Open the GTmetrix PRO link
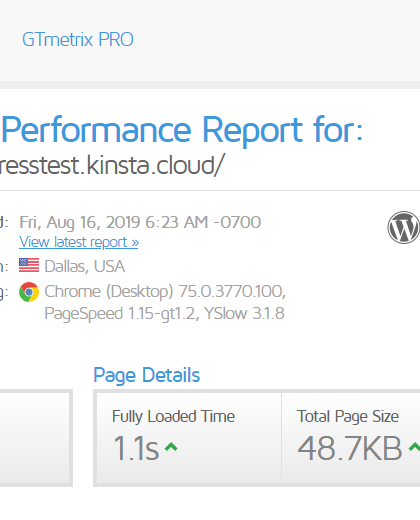 point(78,39)
